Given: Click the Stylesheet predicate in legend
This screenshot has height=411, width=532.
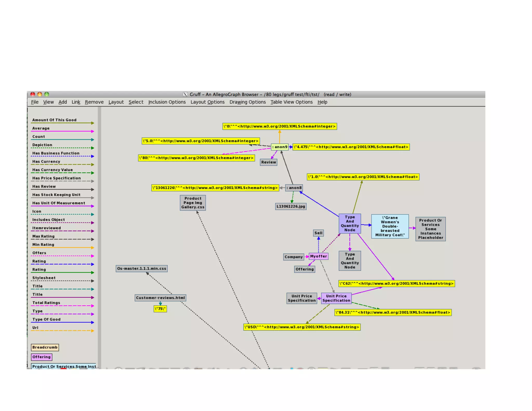Looking at the screenshot, I should [44, 278].
